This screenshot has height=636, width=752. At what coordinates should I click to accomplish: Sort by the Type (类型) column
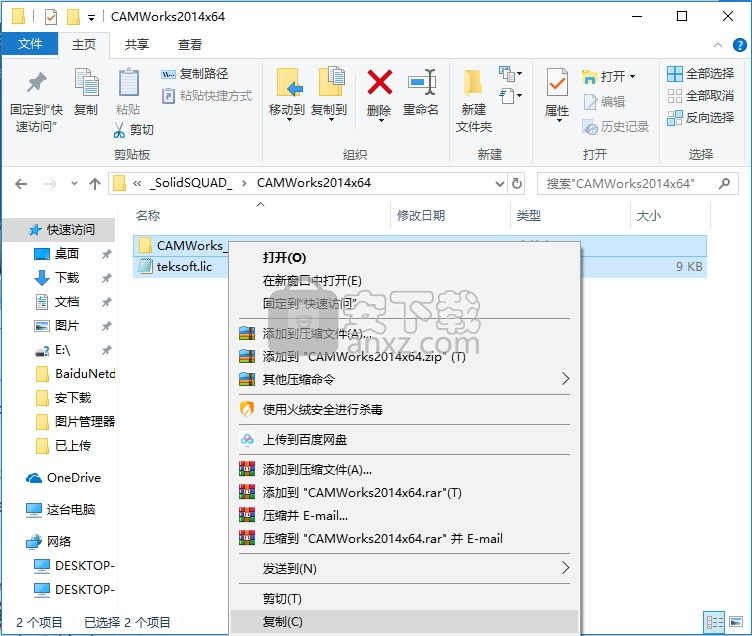pyautogui.click(x=529, y=215)
